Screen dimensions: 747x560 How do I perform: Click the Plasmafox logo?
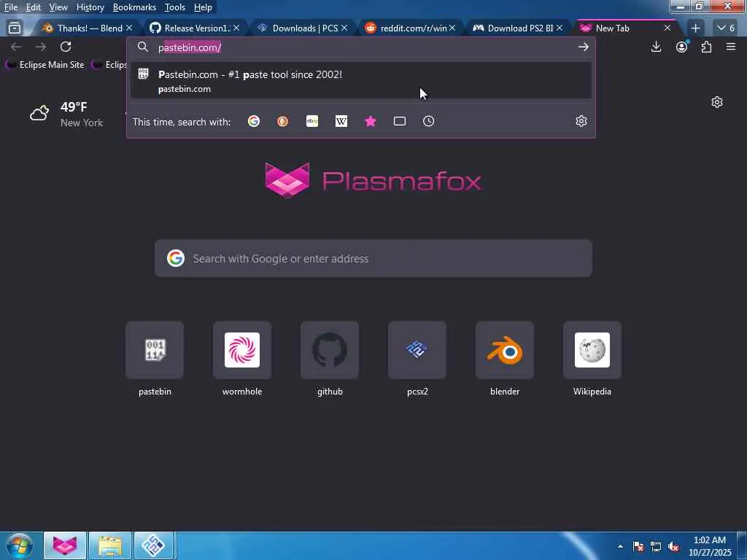[373, 180]
